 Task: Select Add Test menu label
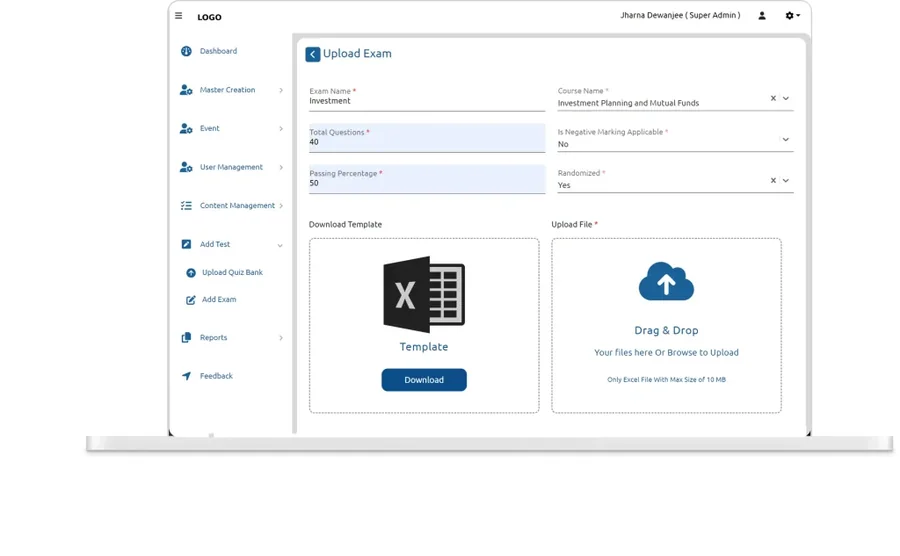coord(215,244)
